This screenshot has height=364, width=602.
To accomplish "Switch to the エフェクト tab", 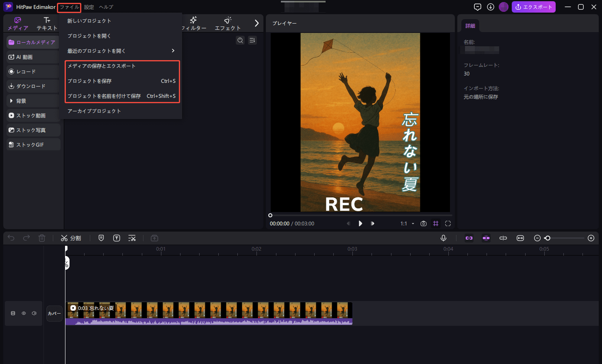I will [228, 24].
